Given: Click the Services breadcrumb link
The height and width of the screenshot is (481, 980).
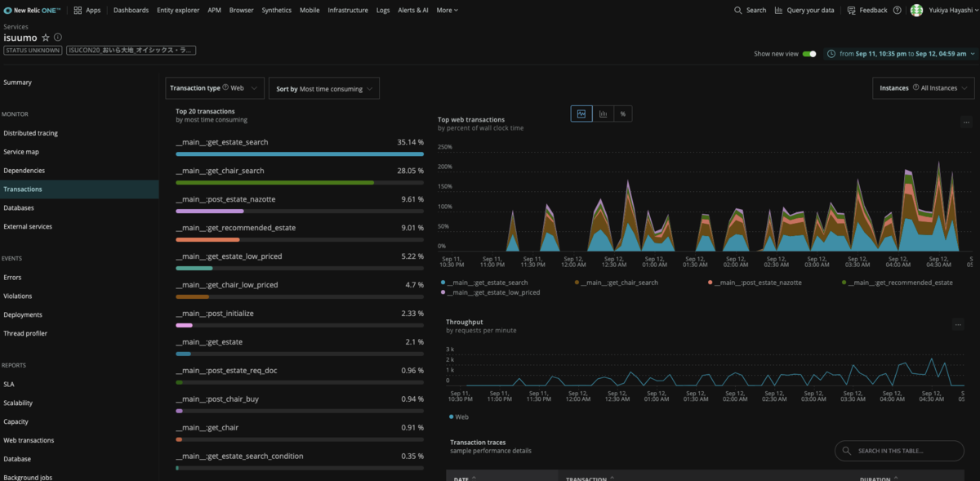Looking at the screenshot, I should click(x=16, y=27).
